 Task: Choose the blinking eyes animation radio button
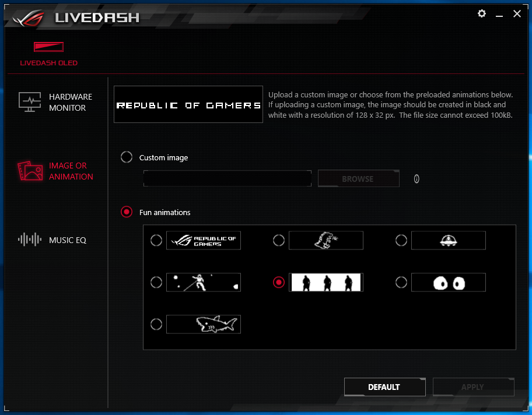pos(401,282)
